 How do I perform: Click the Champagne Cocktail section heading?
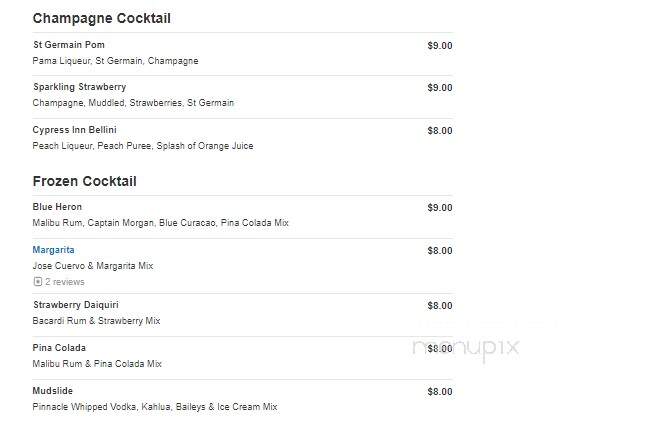click(x=102, y=19)
